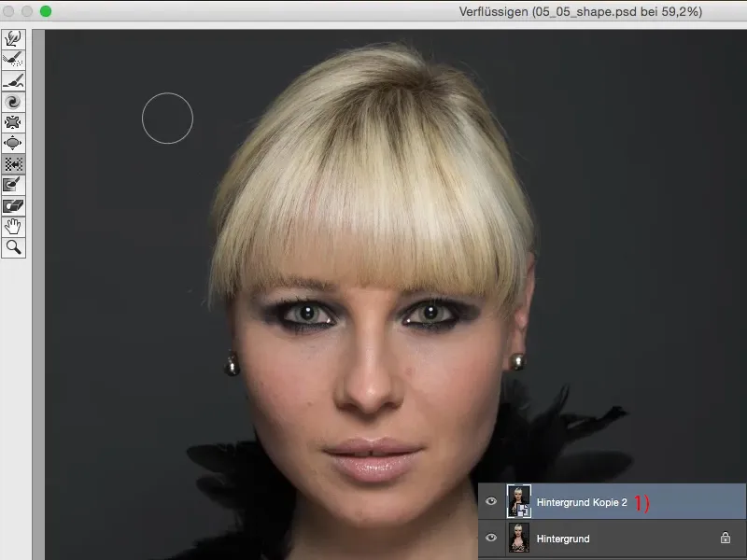Hide the Hintergrund Kopie 2 layer
This screenshot has width=747, height=560.
491,501
